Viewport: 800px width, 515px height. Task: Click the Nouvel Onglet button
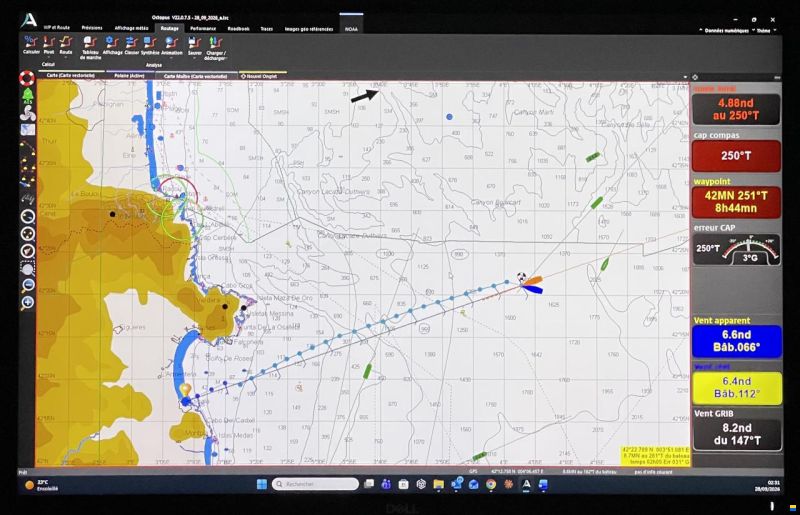[262, 76]
